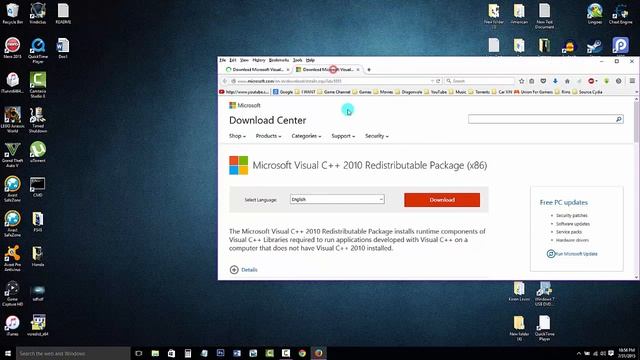
Task: Expand the Categories navigation menu
Action: [x=306, y=136]
